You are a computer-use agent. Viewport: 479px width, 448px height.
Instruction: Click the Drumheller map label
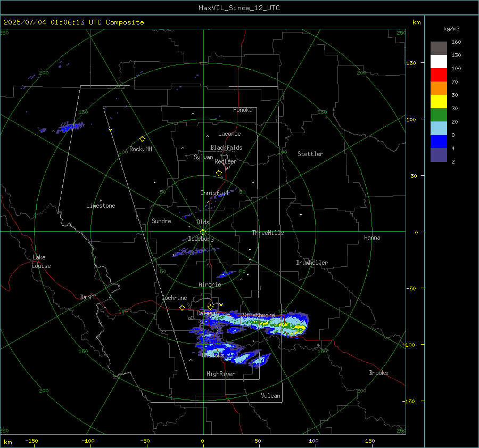click(312, 263)
